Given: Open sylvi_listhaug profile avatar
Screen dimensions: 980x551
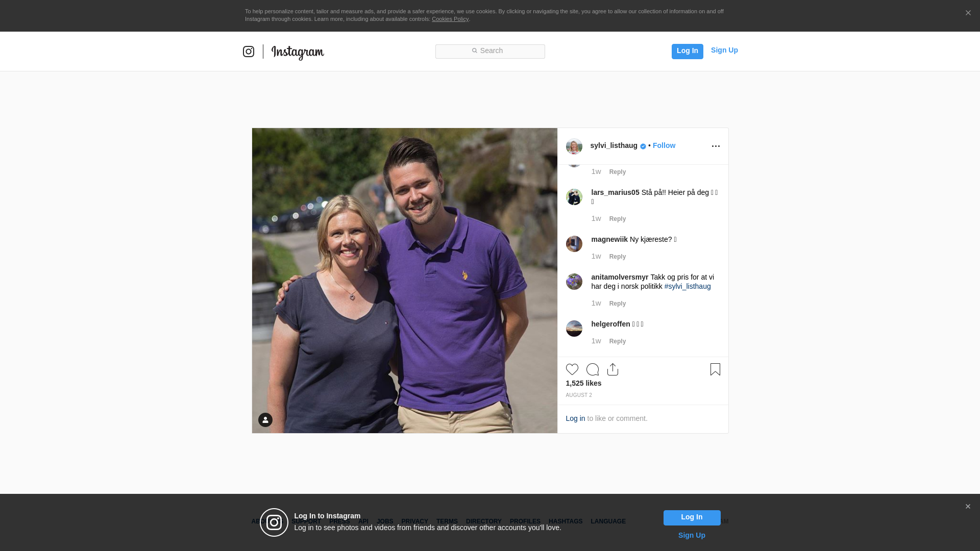Looking at the screenshot, I should point(574,146).
